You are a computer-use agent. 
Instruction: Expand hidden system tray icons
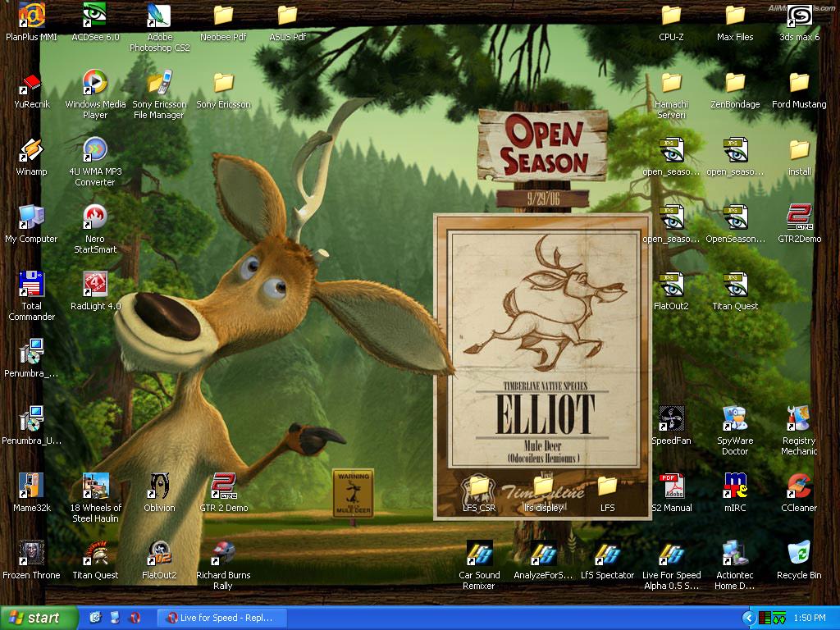[748, 618]
